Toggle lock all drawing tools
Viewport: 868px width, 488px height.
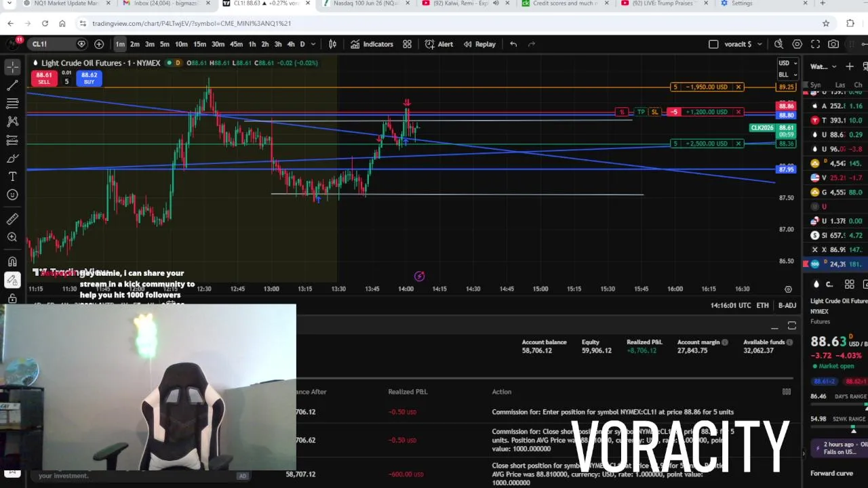[12, 298]
